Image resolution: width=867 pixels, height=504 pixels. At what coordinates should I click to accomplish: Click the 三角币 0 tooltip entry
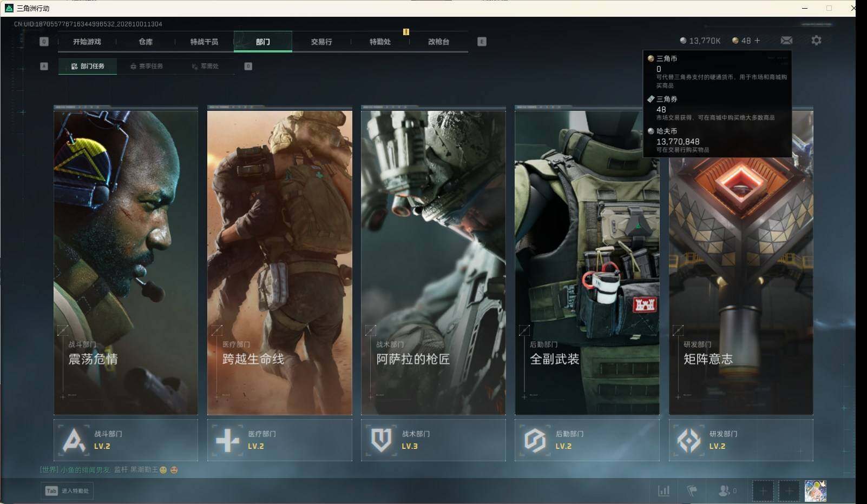717,71
